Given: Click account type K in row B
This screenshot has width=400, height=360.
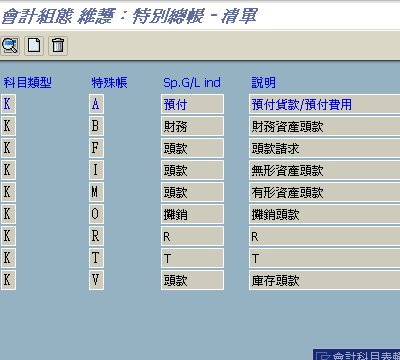Looking at the screenshot, I should coord(8,126).
